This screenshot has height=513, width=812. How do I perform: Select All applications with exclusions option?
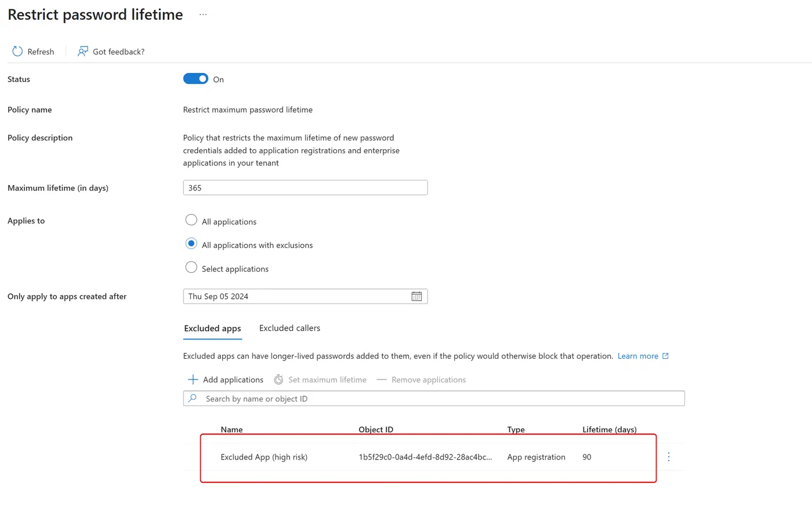pyautogui.click(x=191, y=244)
